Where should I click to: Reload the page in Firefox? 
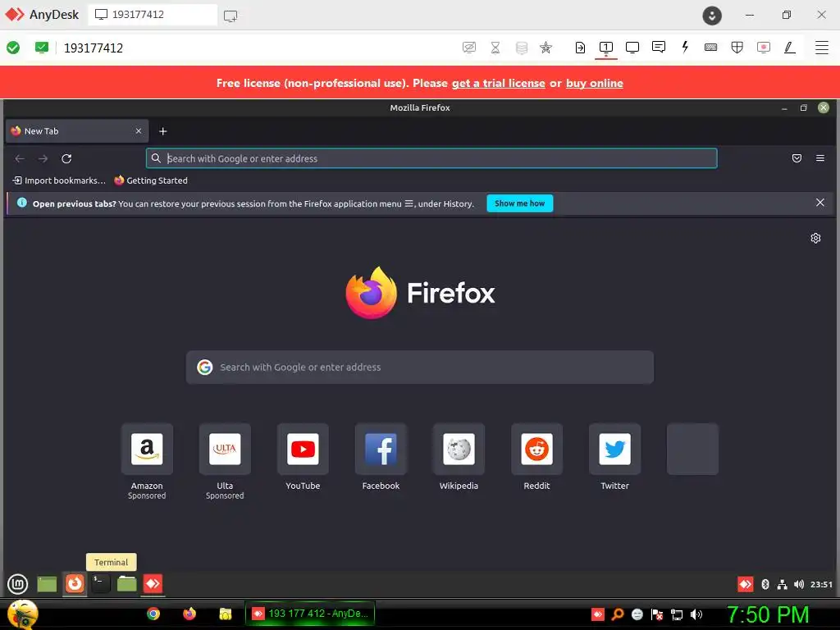pos(66,158)
